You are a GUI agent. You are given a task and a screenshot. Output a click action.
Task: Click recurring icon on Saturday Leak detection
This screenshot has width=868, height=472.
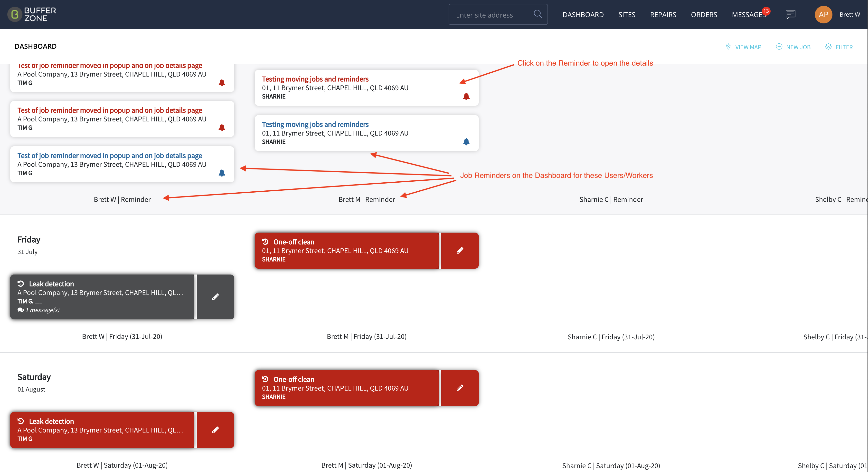(x=20, y=421)
